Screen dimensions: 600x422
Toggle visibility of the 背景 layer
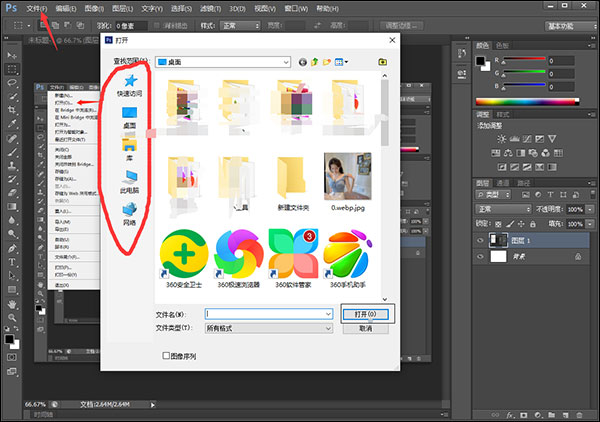click(482, 257)
